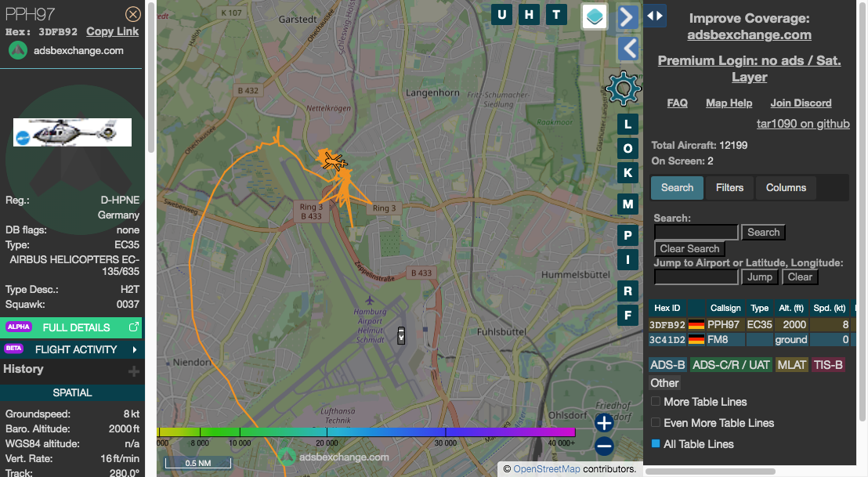Viewport: 868px width, 477px height.
Task: Toggle the Other source filter
Action: (x=664, y=383)
